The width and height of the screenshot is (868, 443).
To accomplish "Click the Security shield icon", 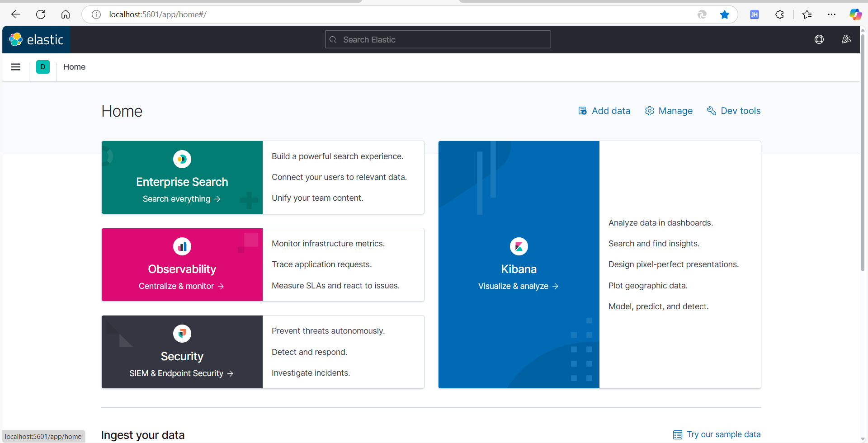I will click(182, 334).
